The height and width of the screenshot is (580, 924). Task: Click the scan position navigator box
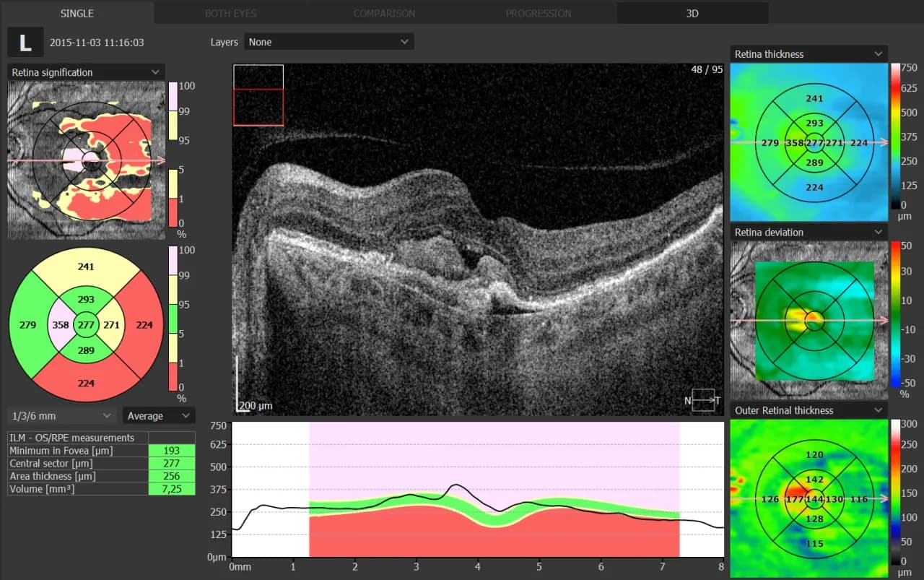tap(258, 95)
